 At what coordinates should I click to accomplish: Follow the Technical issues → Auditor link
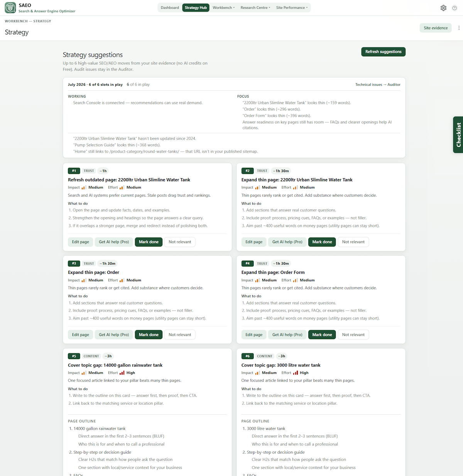pos(378,84)
